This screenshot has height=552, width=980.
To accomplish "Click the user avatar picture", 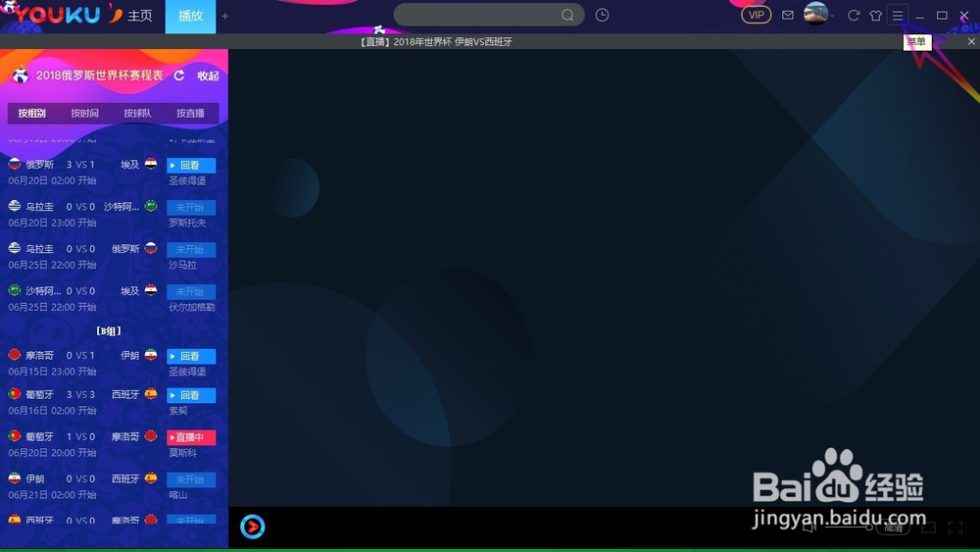I will (815, 14).
